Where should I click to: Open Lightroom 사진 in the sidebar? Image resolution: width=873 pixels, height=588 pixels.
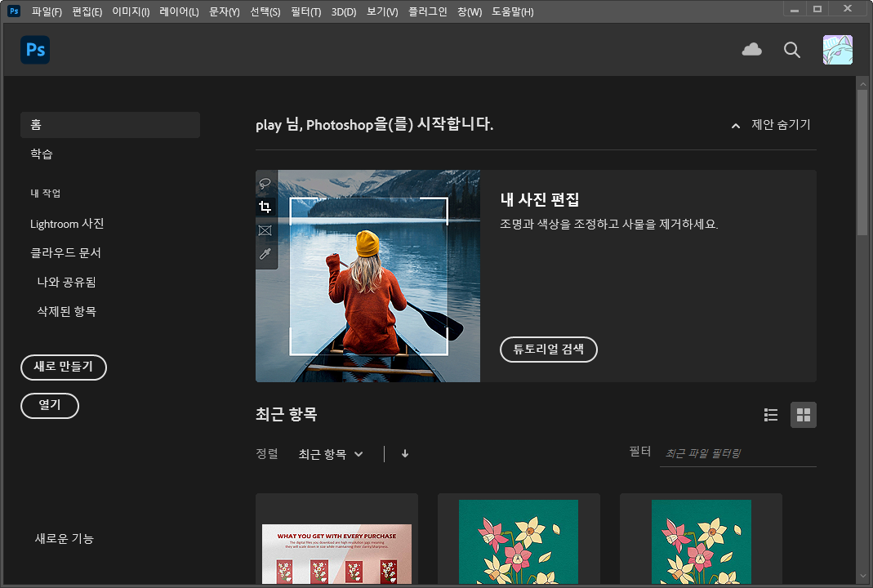coord(67,224)
